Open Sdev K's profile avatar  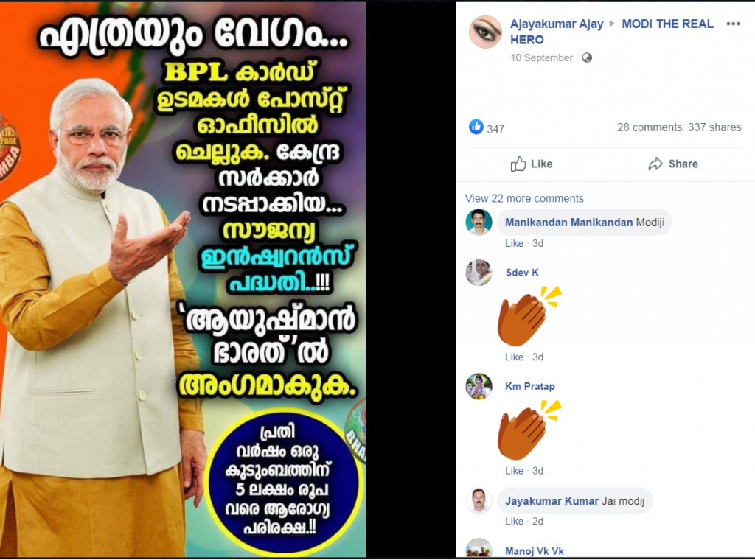(x=479, y=273)
